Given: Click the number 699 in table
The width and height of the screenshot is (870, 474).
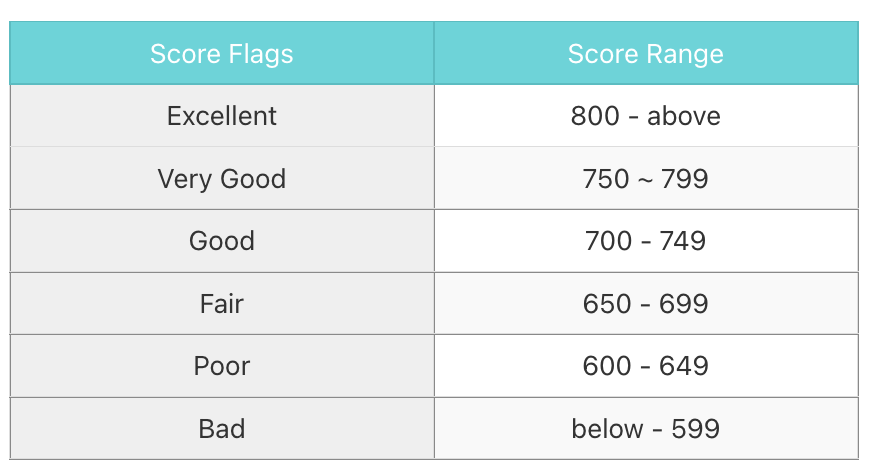Looking at the screenshot, I should (x=684, y=304).
